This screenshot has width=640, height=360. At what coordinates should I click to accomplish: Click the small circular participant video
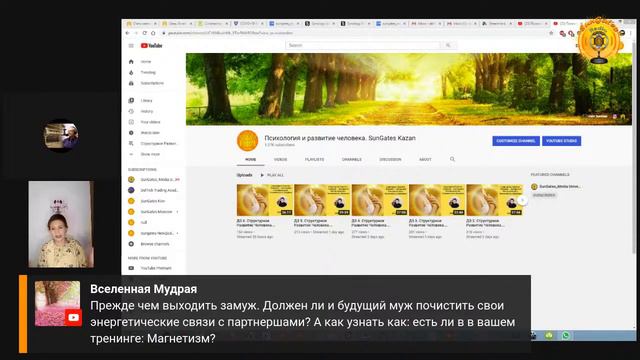61,136
